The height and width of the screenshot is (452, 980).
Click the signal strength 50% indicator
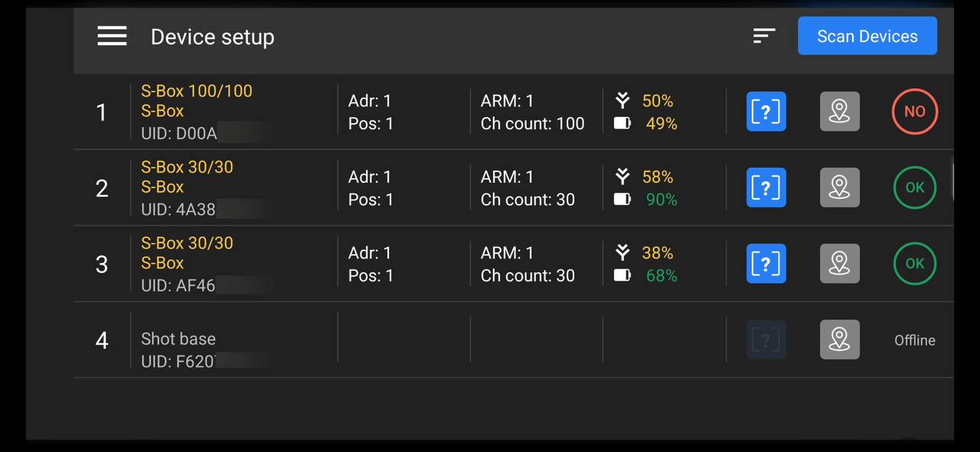657,101
